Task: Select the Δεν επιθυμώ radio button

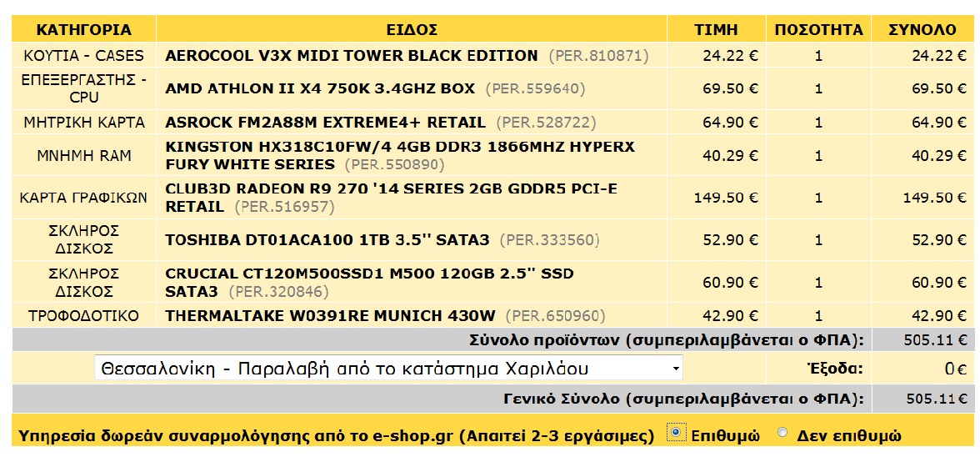Action: (x=782, y=432)
